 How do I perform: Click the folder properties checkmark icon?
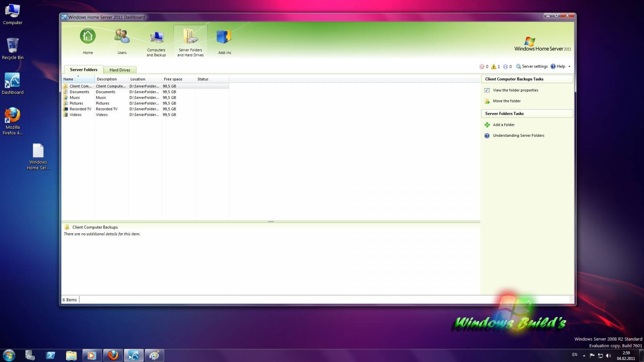[487, 90]
